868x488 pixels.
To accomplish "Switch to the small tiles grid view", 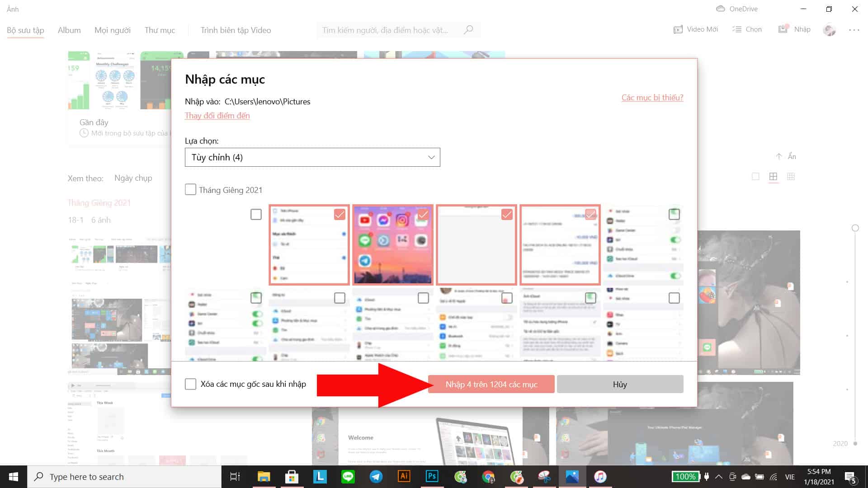I will (791, 177).
